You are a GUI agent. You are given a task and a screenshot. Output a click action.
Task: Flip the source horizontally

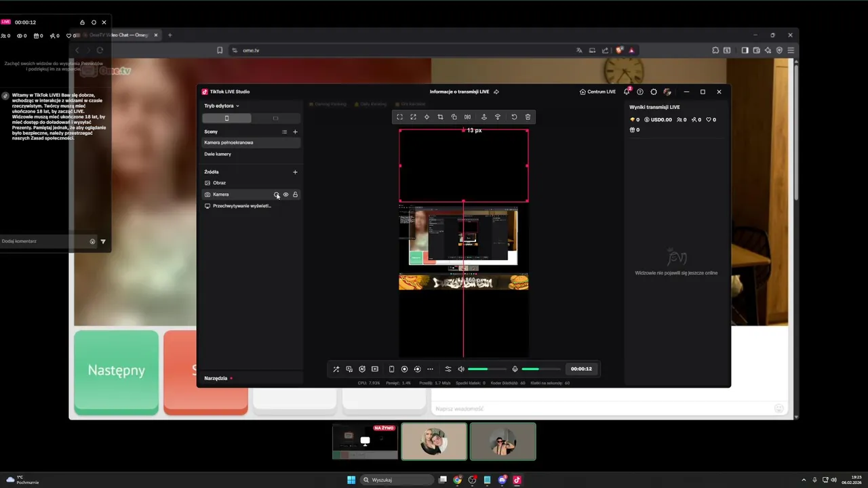coord(467,117)
